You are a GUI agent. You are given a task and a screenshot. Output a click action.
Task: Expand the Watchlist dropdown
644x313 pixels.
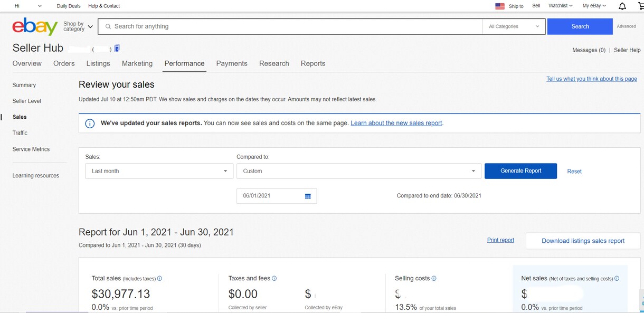coord(561,6)
